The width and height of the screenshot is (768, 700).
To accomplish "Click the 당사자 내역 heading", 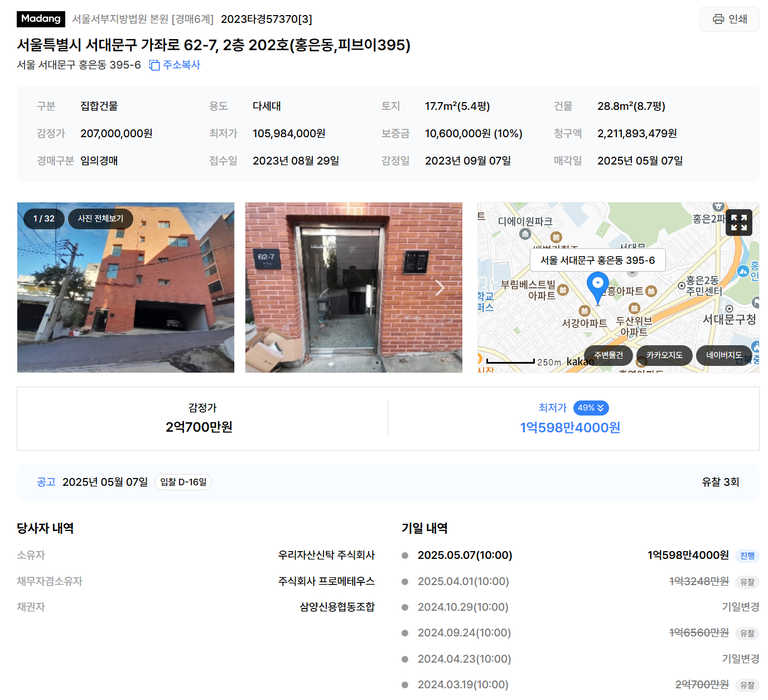I will click(45, 528).
